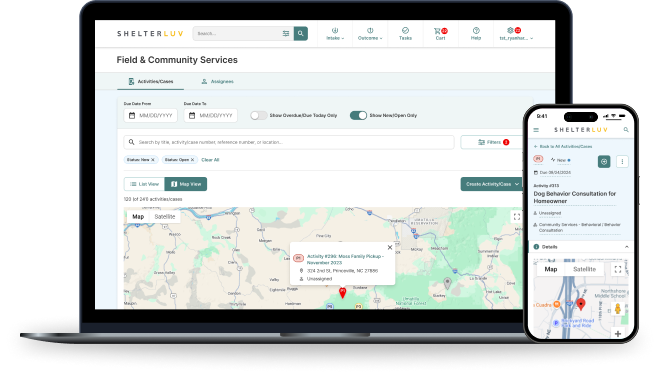Open Tasks from the header
Screen dimensions: 660x374
click(x=405, y=34)
